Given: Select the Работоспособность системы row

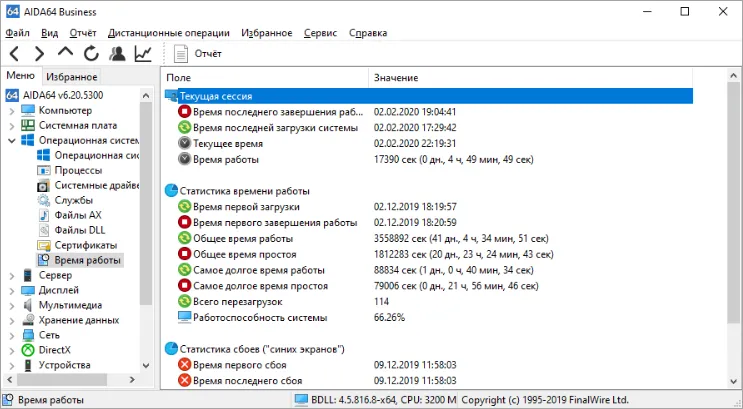Looking at the screenshot, I should click(428, 318).
